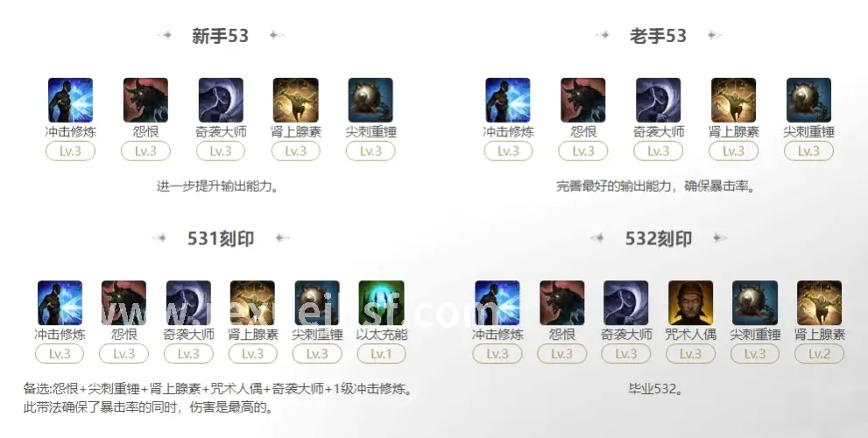The width and height of the screenshot is (868, 438).
Task: Click 奇袭大师 icon in 老手53 section
Action: coord(658,100)
